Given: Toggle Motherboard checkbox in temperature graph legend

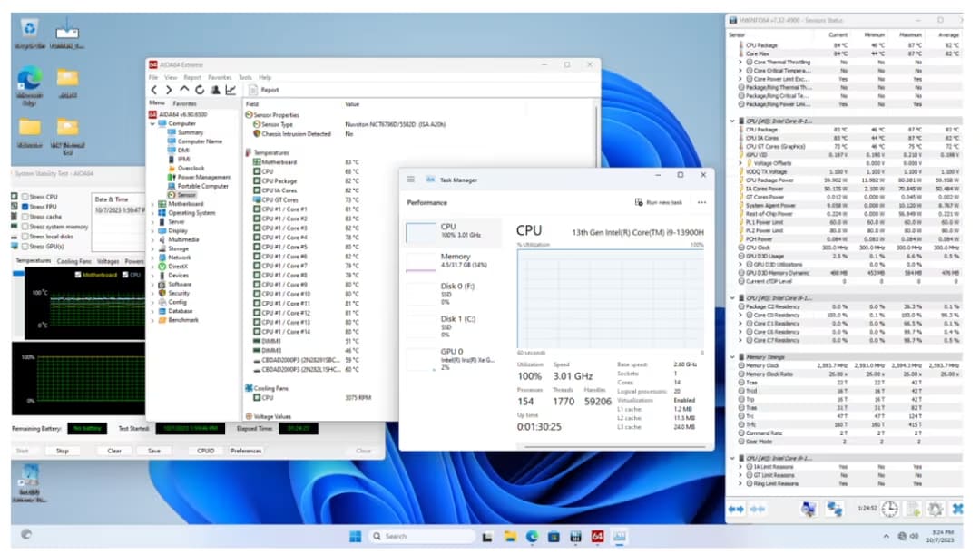Looking at the screenshot, I should click(x=78, y=275).
